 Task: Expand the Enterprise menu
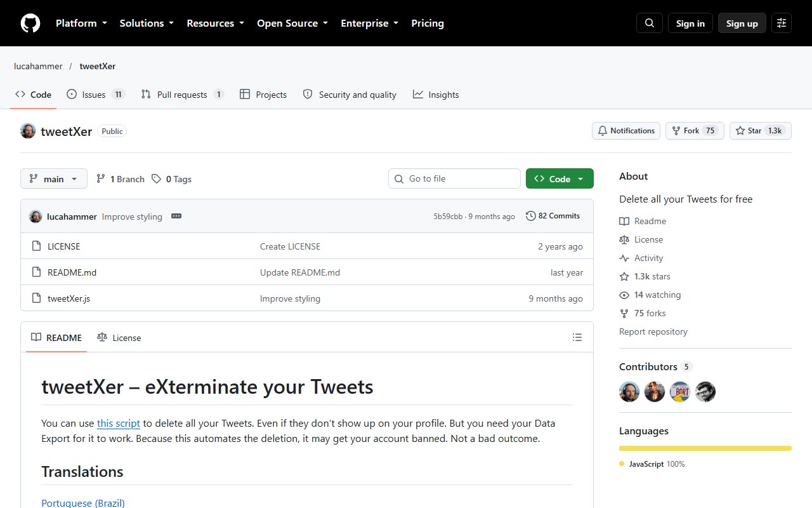pyautogui.click(x=370, y=23)
